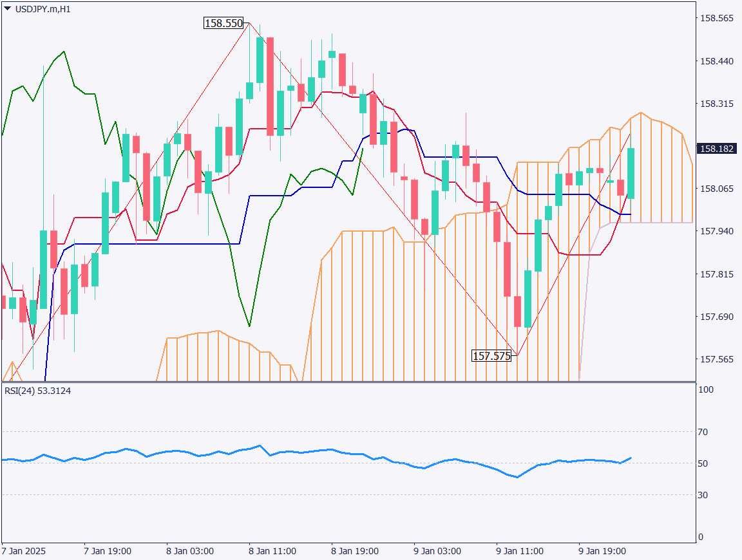This screenshot has height=560, width=742.
Task: Click the RSI 70 overbought level label
Action: [704, 432]
